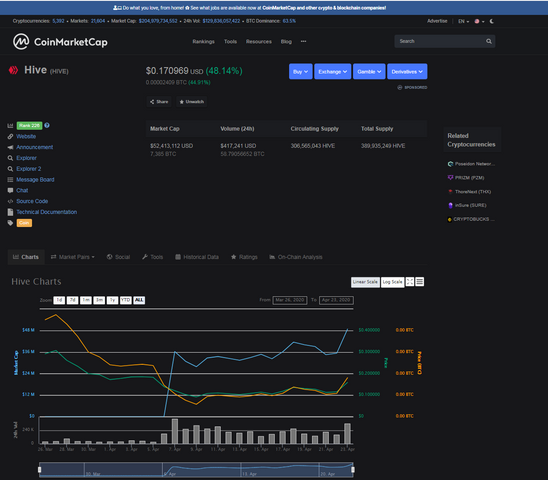Image resolution: width=548 pixels, height=480 pixels.
Task: Open the Hive Website link
Action: click(x=26, y=136)
